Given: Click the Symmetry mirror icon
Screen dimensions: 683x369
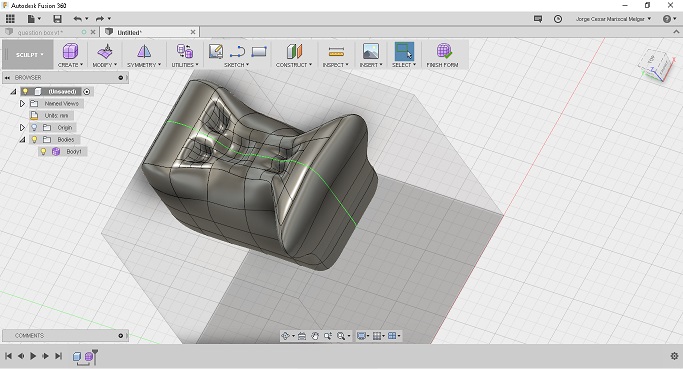Looking at the screenshot, I should point(144,51).
